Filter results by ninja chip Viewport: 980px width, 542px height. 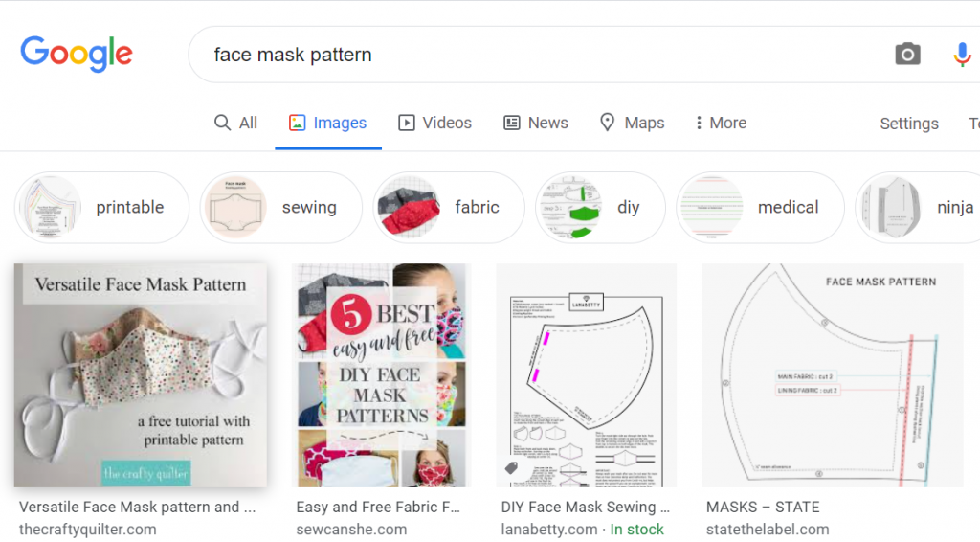tap(918, 208)
